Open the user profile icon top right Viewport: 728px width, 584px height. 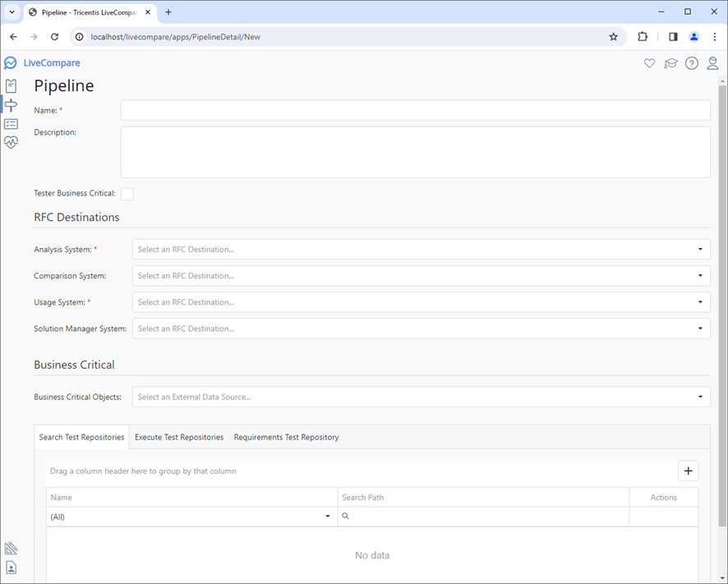coord(712,63)
